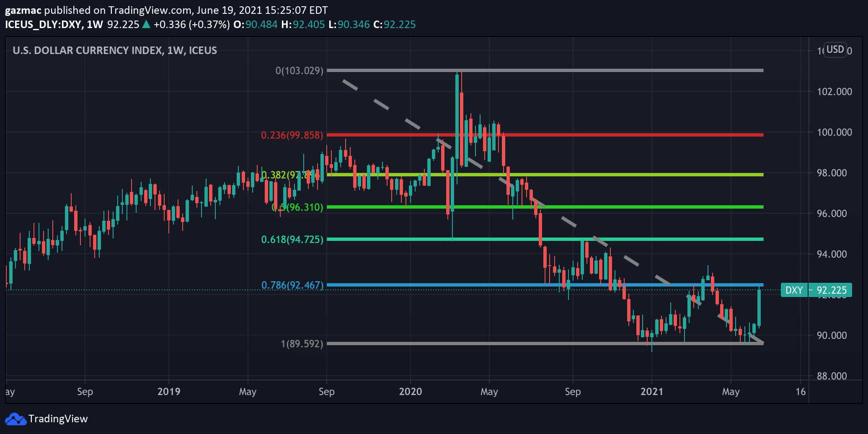Click the green up-triangle change indicator
Image resolution: width=868 pixels, height=434 pixels.
(x=146, y=24)
